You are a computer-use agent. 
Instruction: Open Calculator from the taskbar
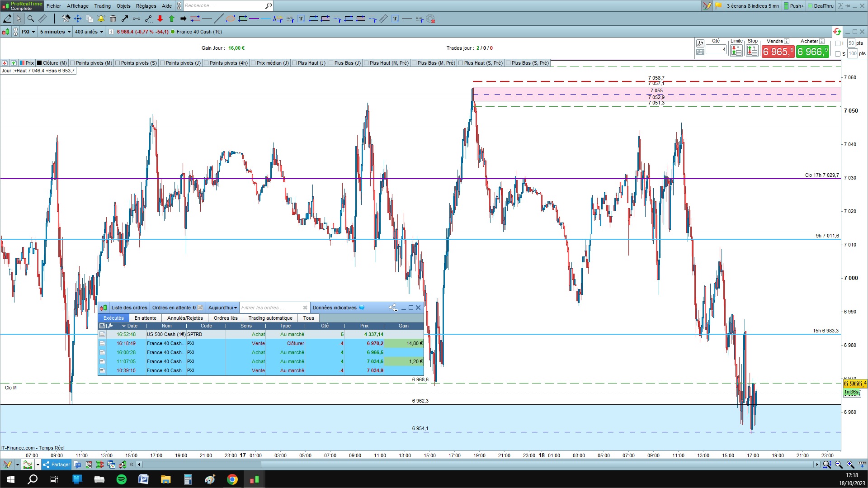coord(188,479)
